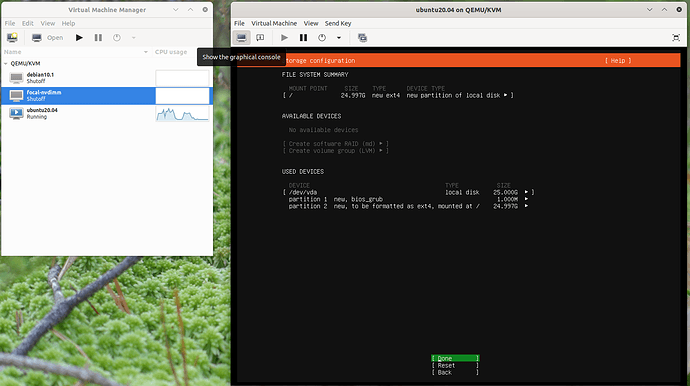
Task: Click the Create volume group (LVM) option
Action: tap(336, 151)
